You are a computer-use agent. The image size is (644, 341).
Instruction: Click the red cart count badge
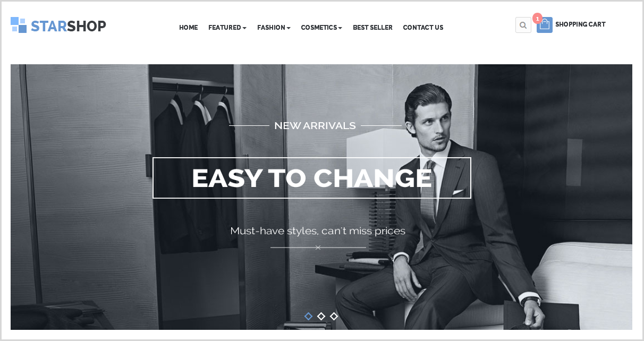[537, 19]
